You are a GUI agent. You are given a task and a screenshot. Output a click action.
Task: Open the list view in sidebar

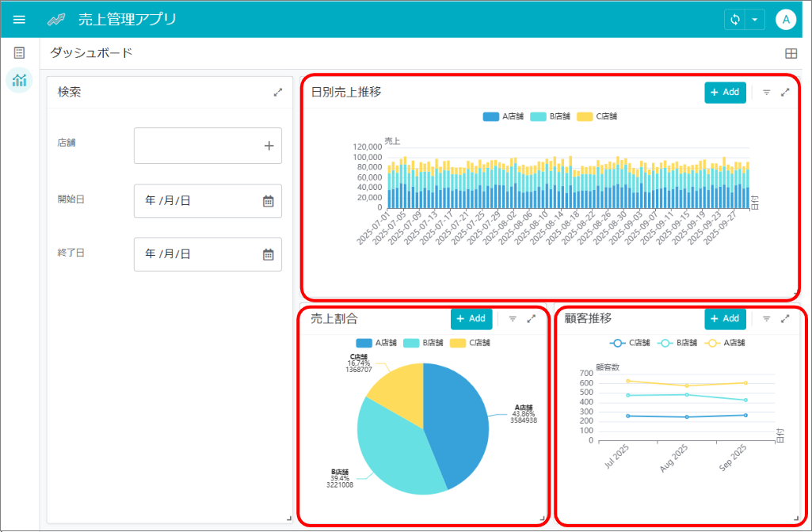pos(19,52)
